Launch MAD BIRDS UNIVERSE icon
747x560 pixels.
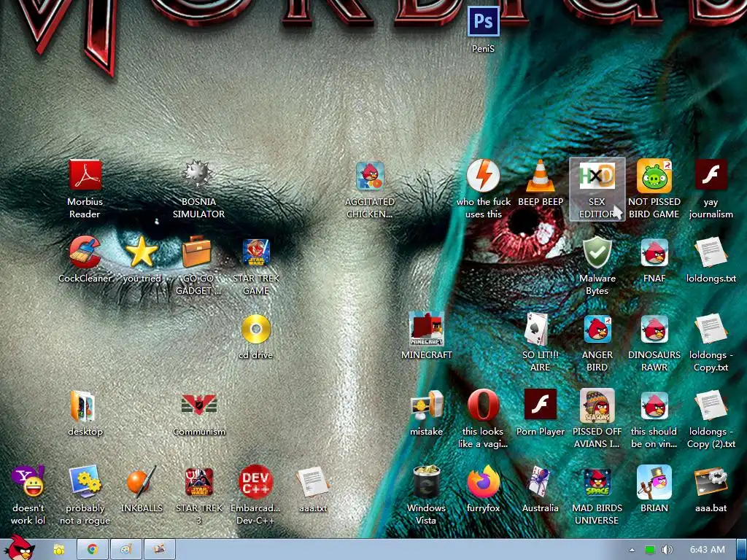[x=597, y=481]
